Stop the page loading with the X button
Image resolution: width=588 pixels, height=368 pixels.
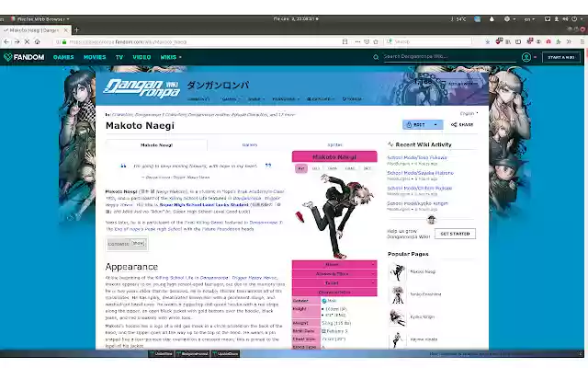tap(27, 41)
